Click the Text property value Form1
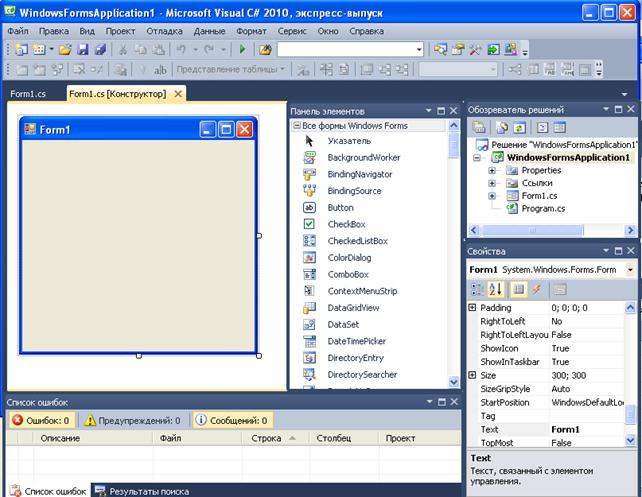The height and width of the screenshot is (497, 642). click(586, 429)
